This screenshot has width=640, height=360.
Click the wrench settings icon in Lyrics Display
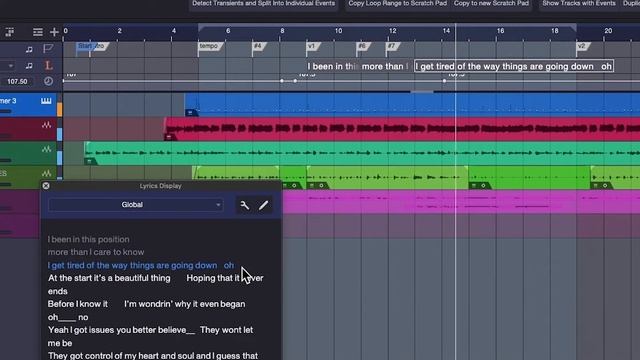click(x=244, y=205)
